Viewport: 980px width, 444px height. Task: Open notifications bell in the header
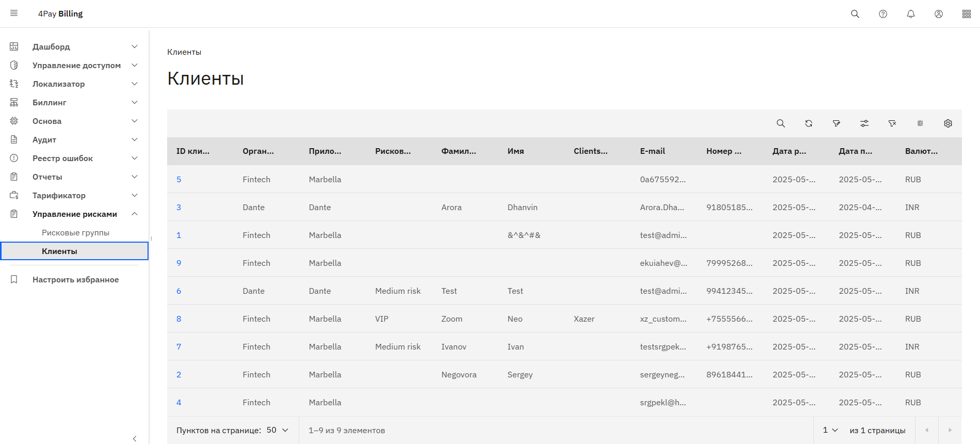point(910,14)
